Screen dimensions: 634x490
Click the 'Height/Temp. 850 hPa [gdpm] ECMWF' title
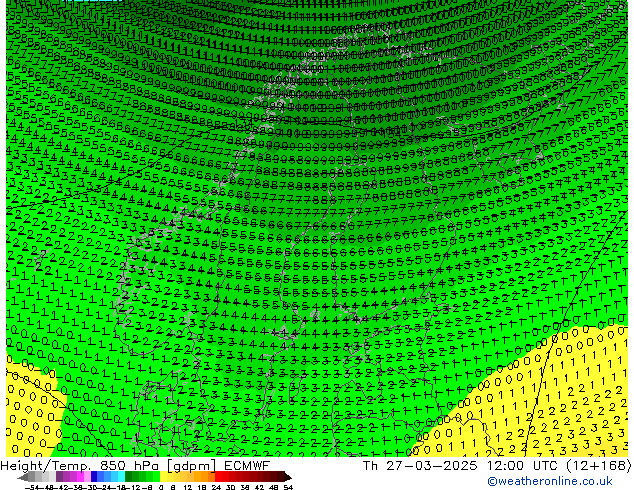(135, 466)
